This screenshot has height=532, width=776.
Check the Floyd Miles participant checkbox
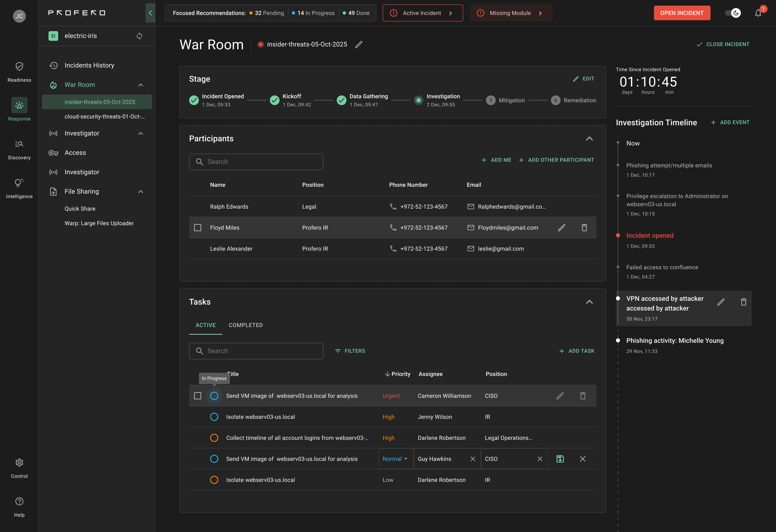(198, 227)
